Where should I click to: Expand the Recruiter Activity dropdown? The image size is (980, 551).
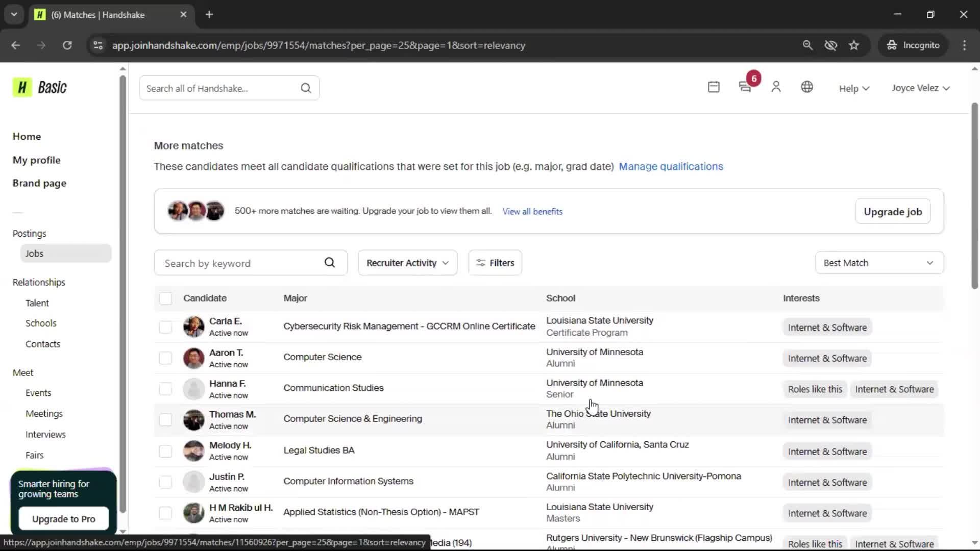click(407, 263)
